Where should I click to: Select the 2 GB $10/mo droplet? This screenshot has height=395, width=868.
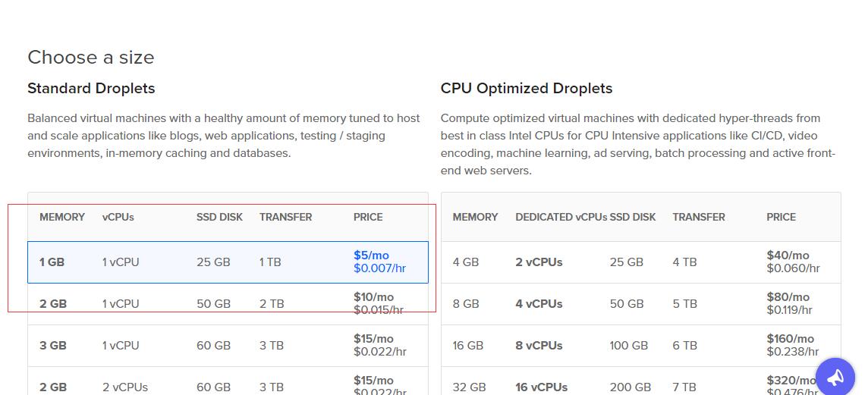point(228,304)
